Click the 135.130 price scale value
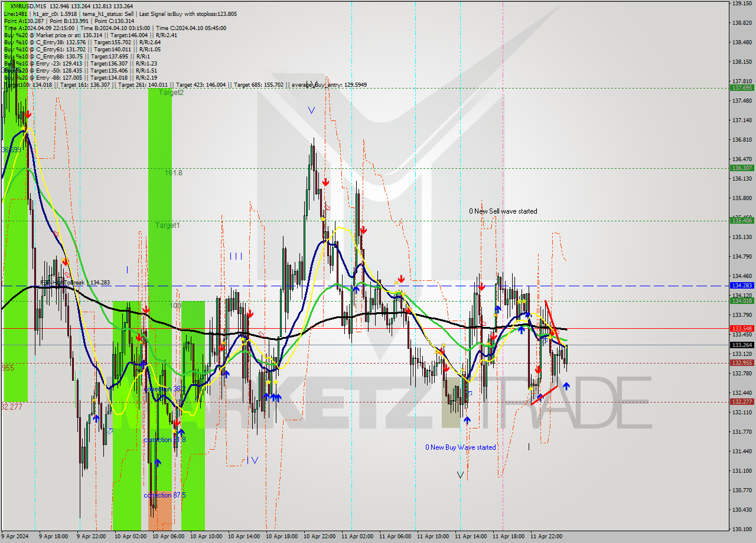Screen dimensions: 756x543 pyautogui.click(x=742, y=237)
